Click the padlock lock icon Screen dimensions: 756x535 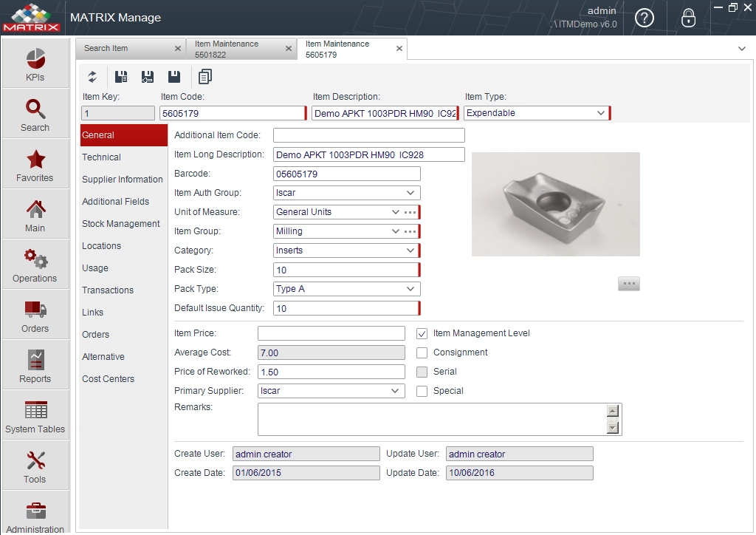[x=688, y=18]
